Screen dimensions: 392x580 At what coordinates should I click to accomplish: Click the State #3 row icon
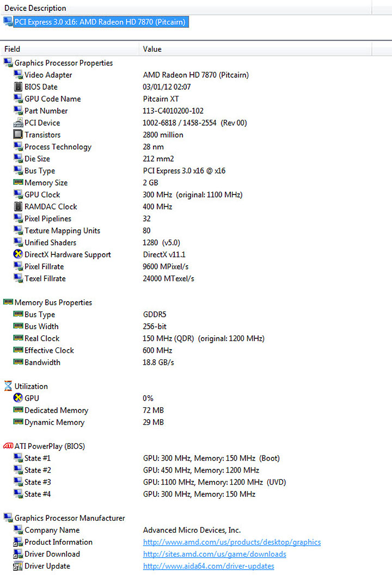18,482
